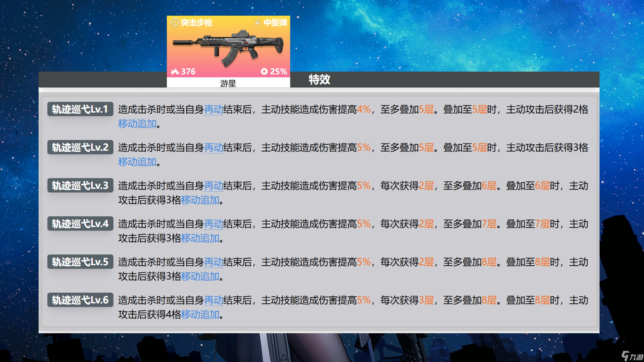The height and width of the screenshot is (362, 644).
Task: Open the 再动 link in Lv.4 row
Action: pos(214,224)
